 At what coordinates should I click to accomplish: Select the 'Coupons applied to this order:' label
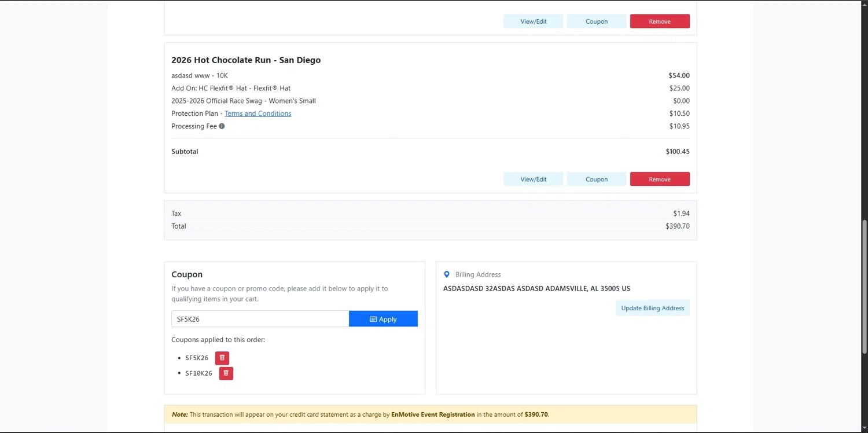[218, 340]
